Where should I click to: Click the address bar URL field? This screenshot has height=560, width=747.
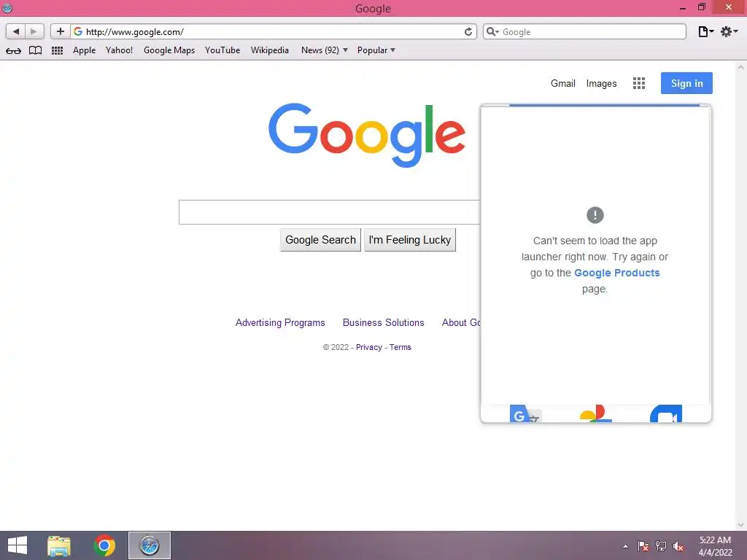point(274,31)
